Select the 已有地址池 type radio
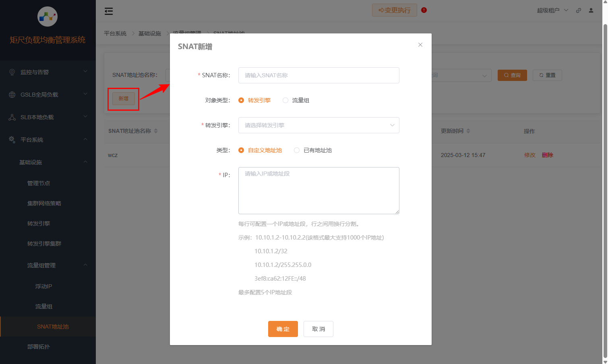608x364 pixels. tap(297, 150)
